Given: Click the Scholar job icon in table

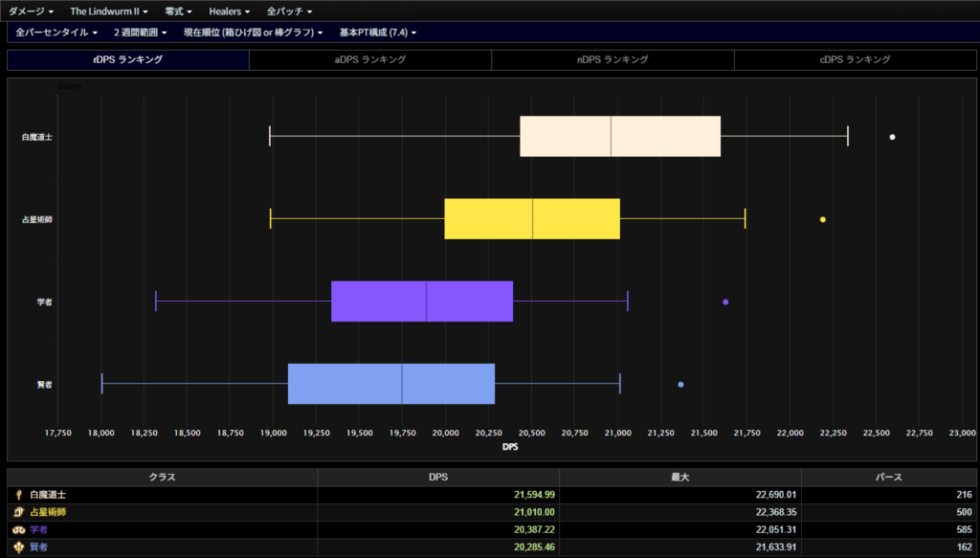Looking at the screenshot, I should (17, 529).
